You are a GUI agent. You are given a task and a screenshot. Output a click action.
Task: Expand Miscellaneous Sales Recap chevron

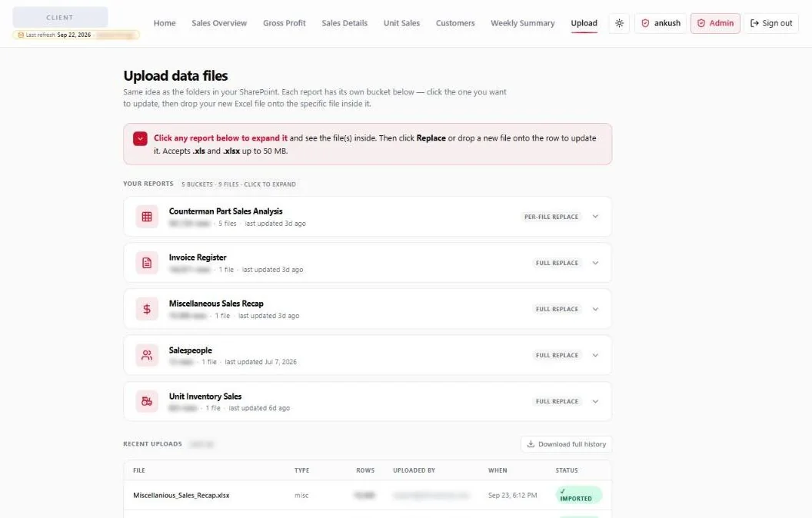(595, 309)
